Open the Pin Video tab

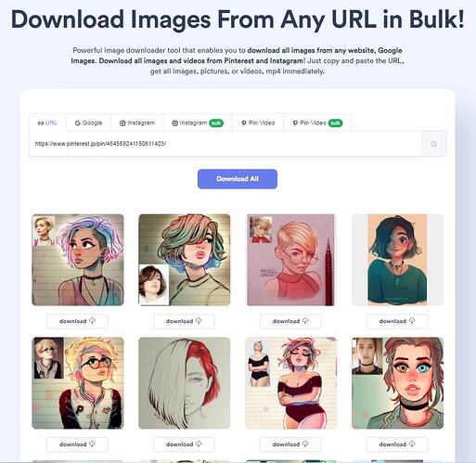coord(258,123)
